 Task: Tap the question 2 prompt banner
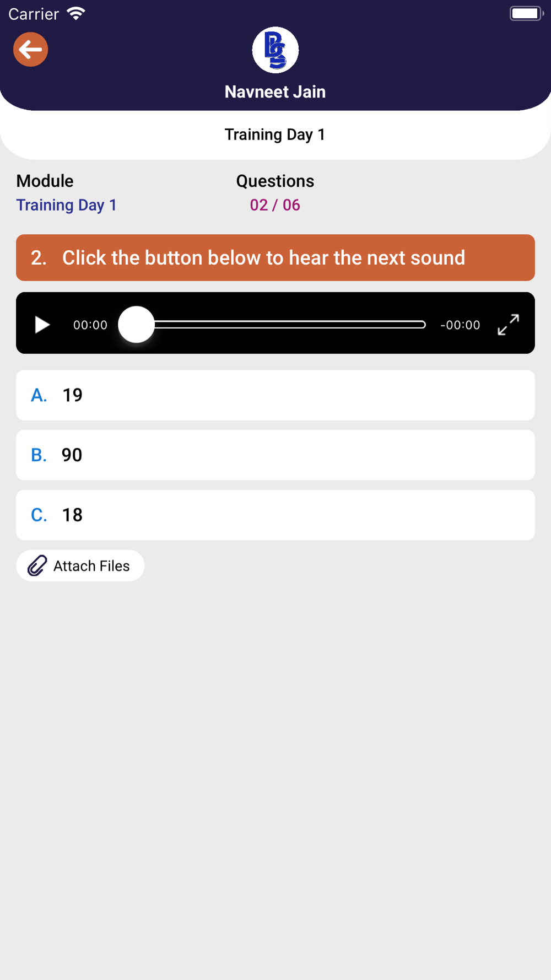[275, 258]
